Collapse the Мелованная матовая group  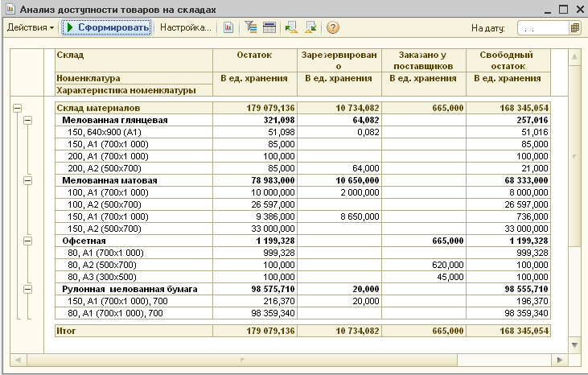tap(27, 181)
